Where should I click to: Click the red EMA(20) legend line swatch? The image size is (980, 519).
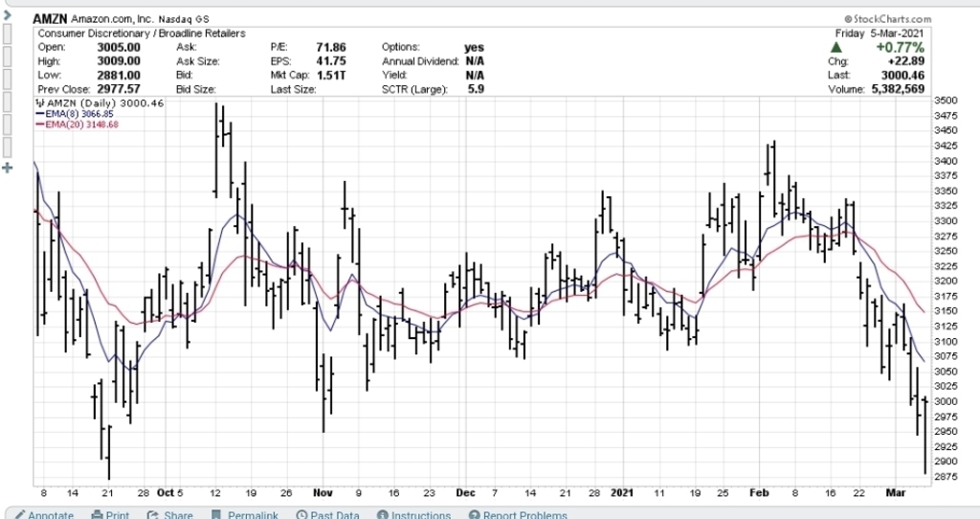39,124
